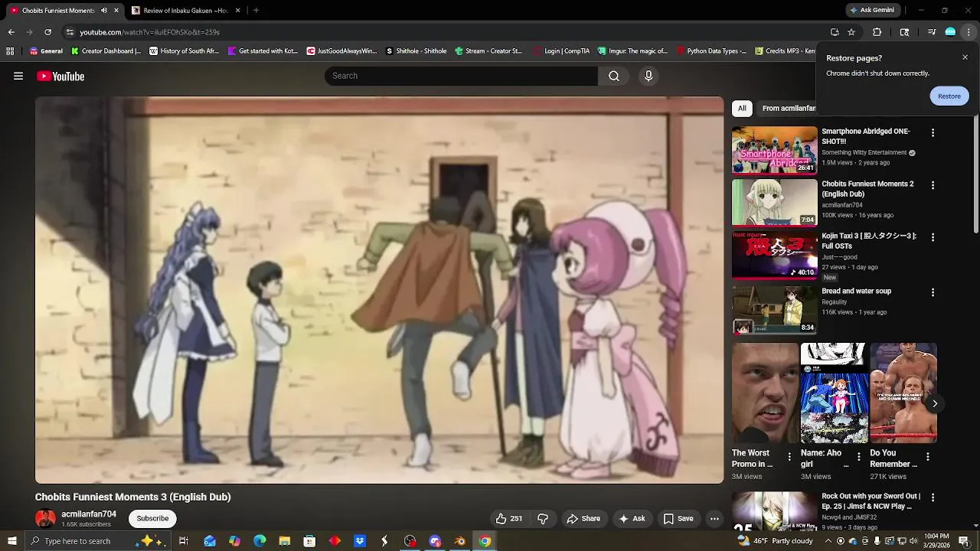The width and height of the screenshot is (980, 551).
Task: Open the YouTube guide hamburger menu
Action: [18, 76]
